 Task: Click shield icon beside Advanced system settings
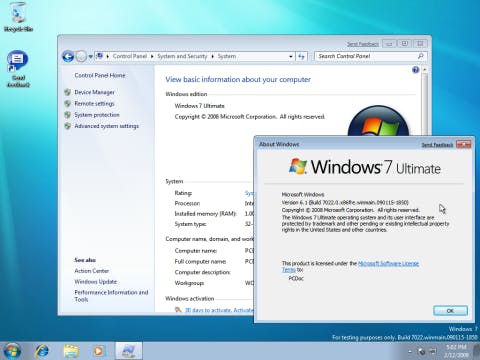pos(68,126)
